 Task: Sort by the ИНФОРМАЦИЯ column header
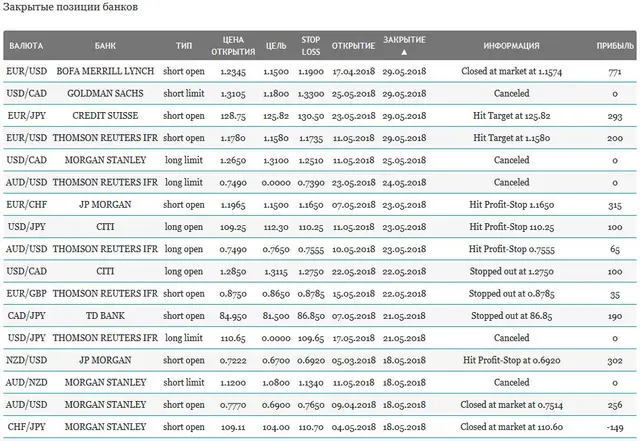point(511,46)
